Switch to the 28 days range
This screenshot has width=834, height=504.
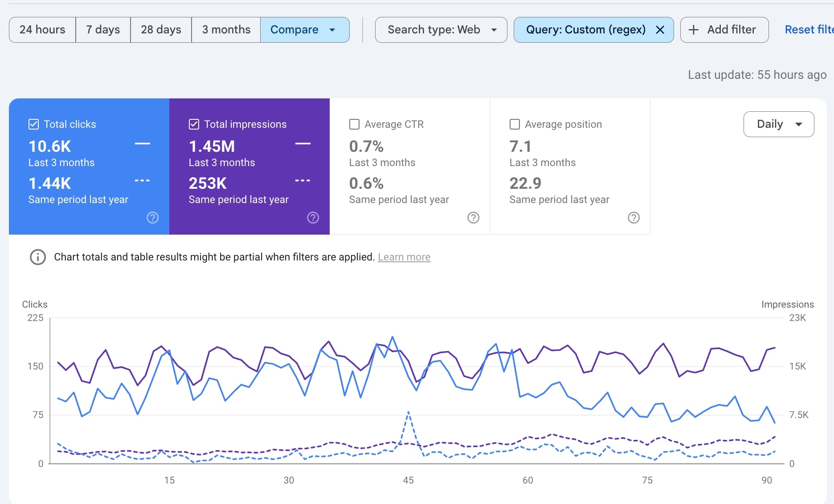click(x=161, y=30)
